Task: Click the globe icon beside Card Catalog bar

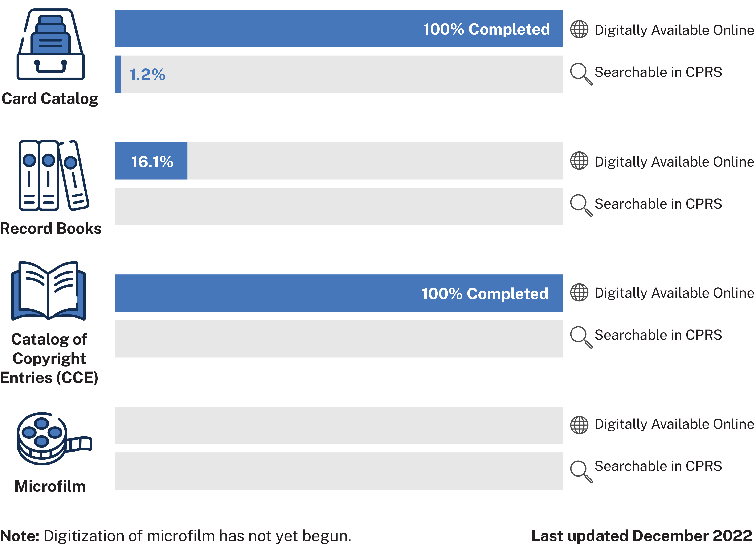Action: (579, 29)
